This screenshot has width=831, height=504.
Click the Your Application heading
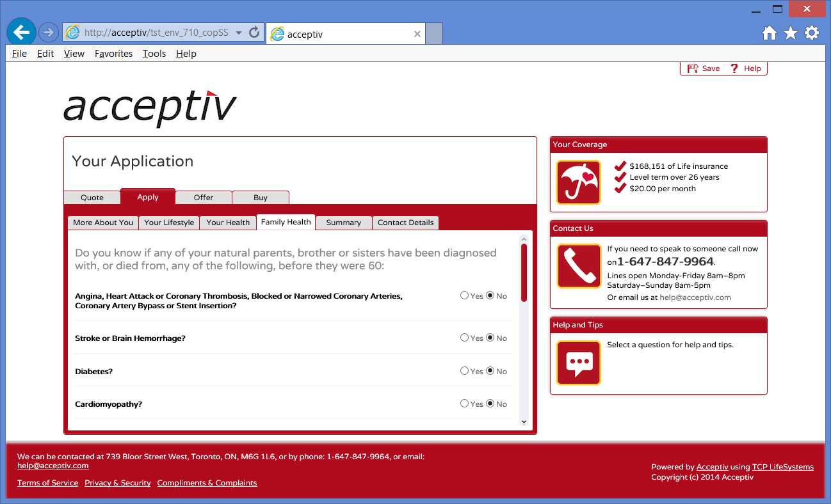pyautogui.click(x=133, y=161)
